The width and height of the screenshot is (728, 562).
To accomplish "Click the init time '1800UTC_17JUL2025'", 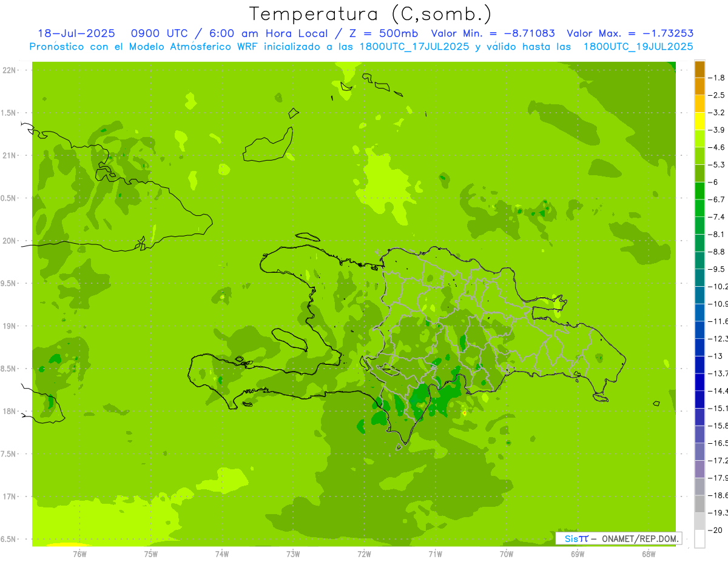I will point(414,47).
